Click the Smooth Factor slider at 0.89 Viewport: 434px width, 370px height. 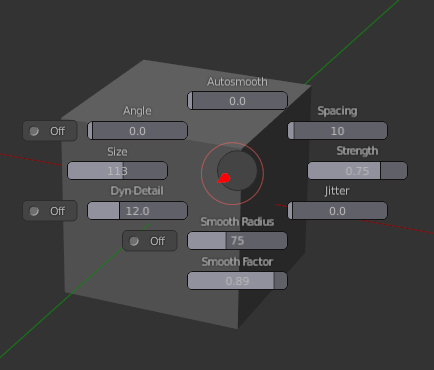pyautogui.click(x=237, y=281)
